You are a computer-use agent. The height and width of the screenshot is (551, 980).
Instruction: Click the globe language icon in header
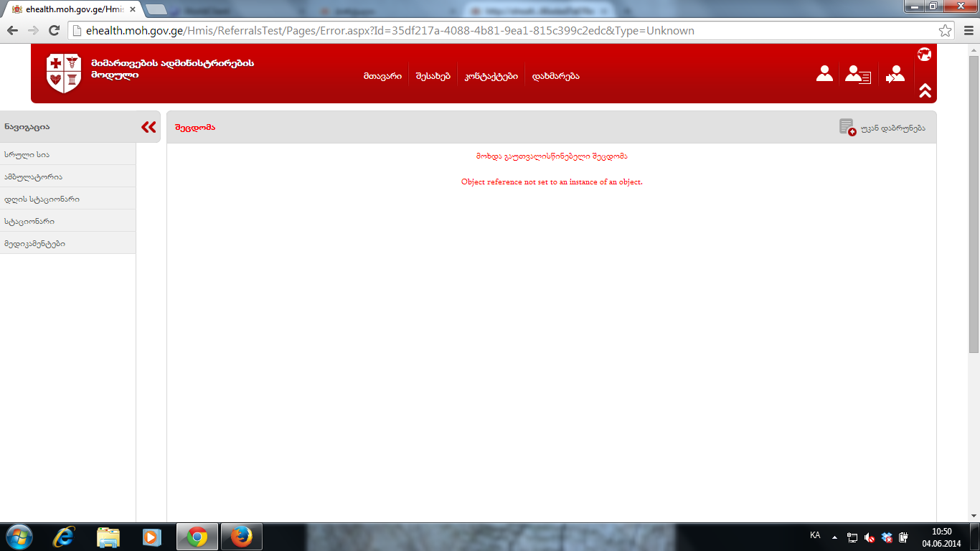(x=924, y=55)
